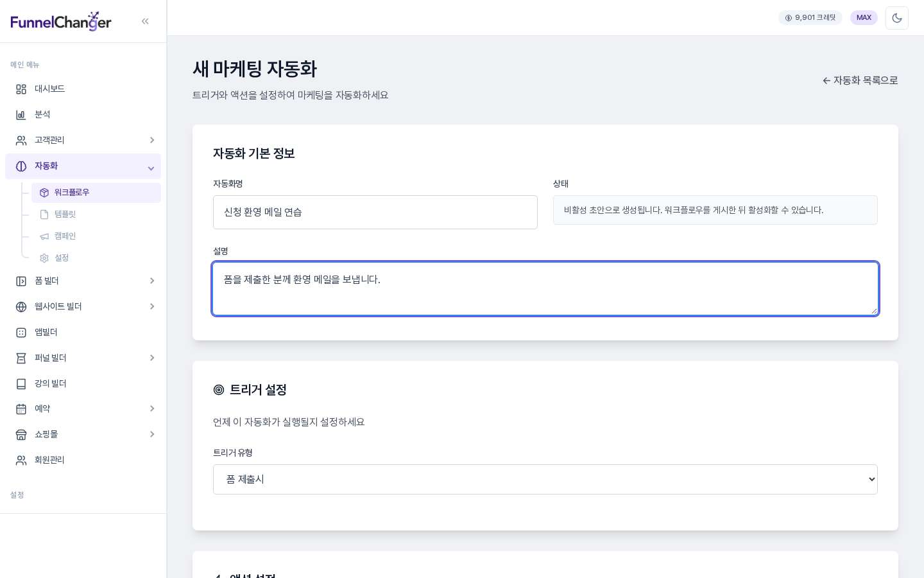The width and height of the screenshot is (924, 578).
Task: Go back via 자동화 목록으로 link
Action: [x=860, y=81]
